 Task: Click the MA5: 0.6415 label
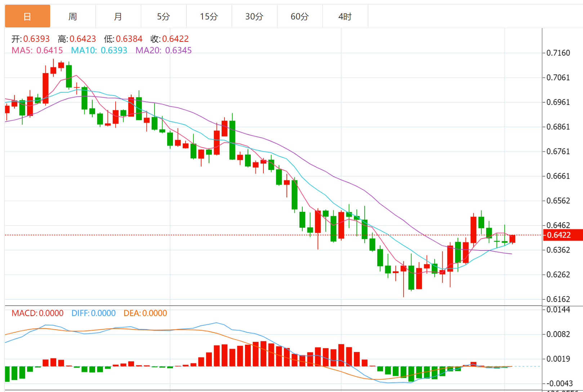[x=37, y=50]
